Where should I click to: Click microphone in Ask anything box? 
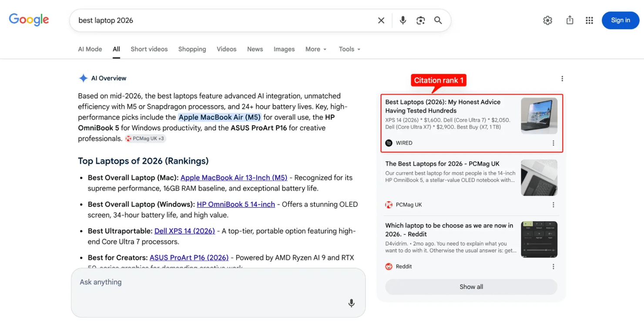[352, 303]
